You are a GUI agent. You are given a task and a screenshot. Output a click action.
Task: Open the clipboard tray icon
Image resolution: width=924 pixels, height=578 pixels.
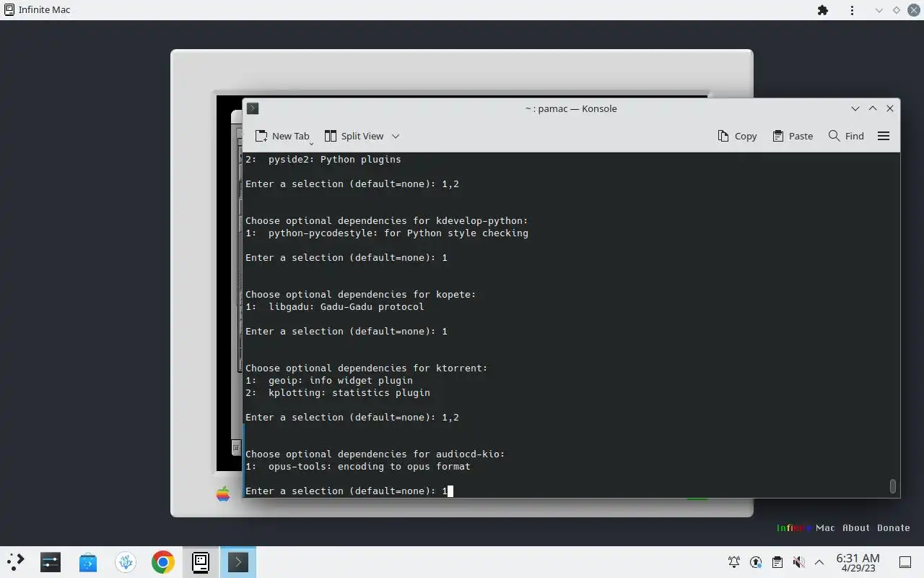click(777, 562)
